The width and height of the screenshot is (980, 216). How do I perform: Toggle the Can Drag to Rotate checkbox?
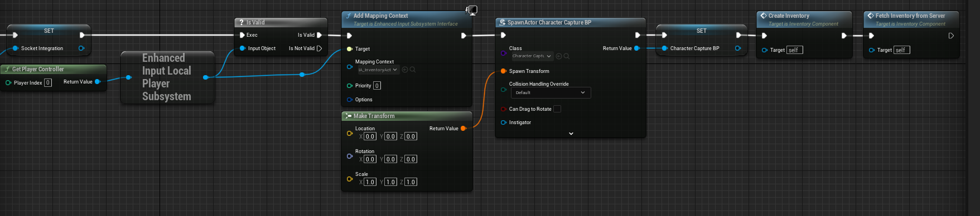(x=557, y=109)
